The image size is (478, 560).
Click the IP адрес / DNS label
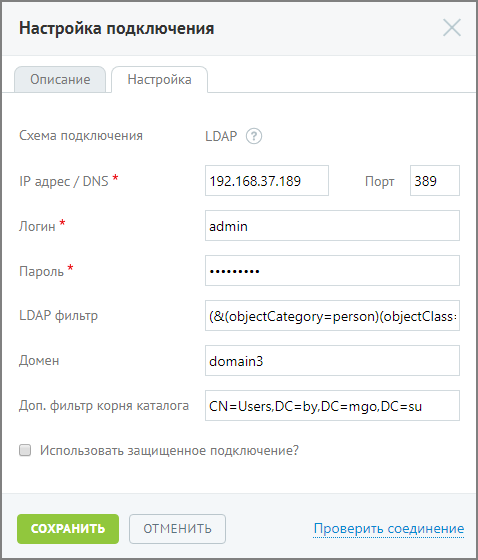64,181
